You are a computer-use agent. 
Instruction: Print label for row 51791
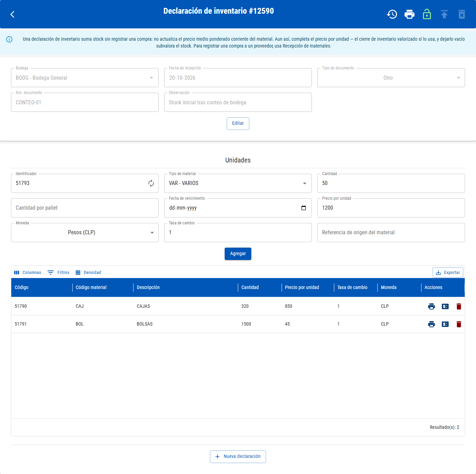tap(432, 324)
